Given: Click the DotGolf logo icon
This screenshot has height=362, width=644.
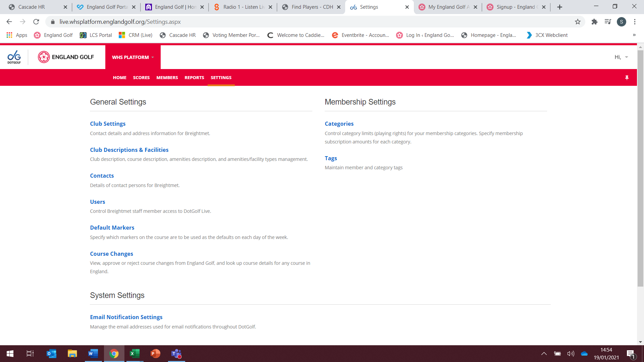Looking at the screenshot, I should pyautogui.click(x=14, y=57).
